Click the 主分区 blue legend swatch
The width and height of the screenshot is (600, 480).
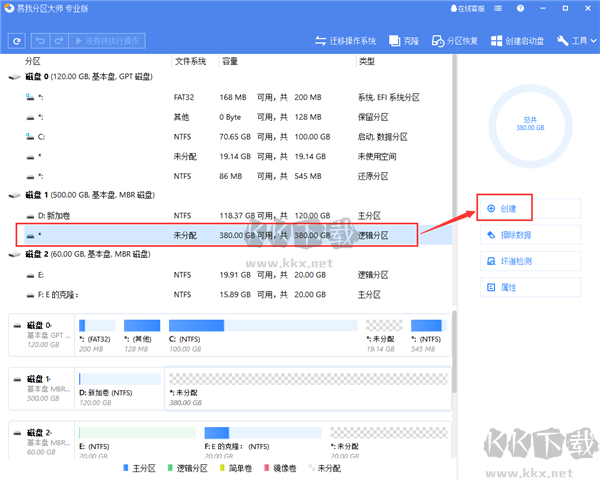click(x=126, y=468)
